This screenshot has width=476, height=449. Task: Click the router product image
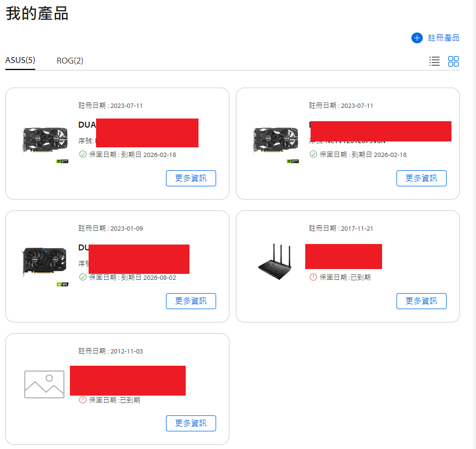[x=275, y=262]
